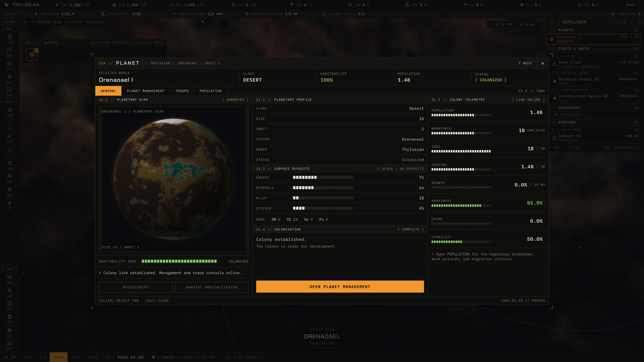Open the FLT fleet sidebar icon

(10, 152)
